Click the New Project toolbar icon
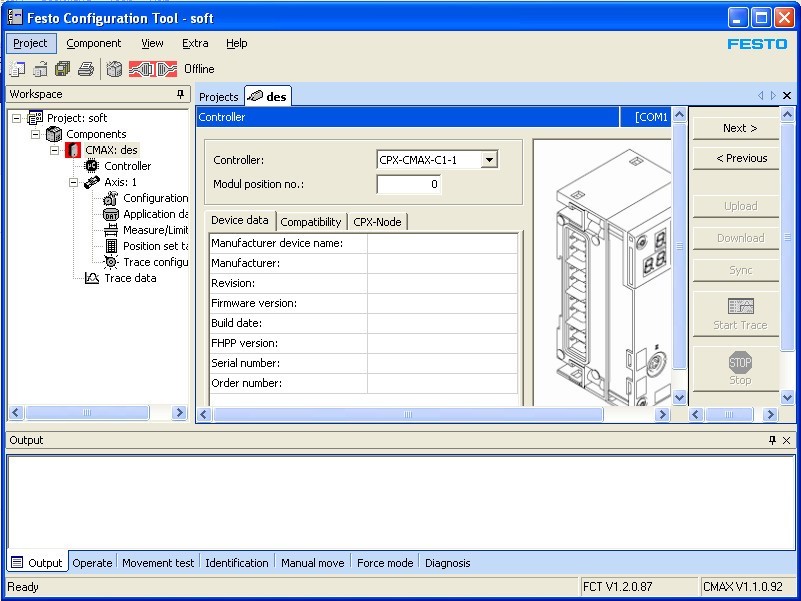The width and height of the screenshot is (801, 601). [17, 69]
